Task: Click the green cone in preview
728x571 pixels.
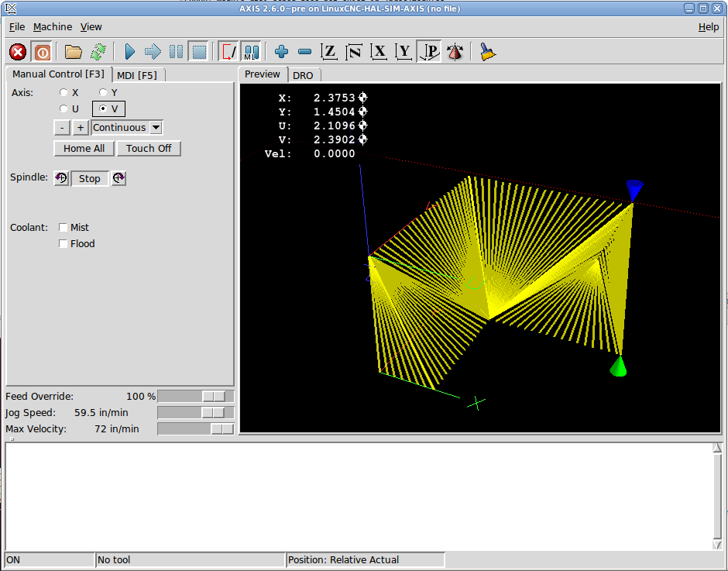Action: click(619, 366)
